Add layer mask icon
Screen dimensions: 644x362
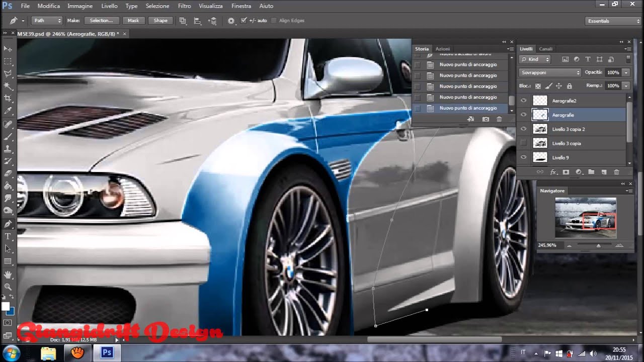pyautogui.click(x=566, y=172)
